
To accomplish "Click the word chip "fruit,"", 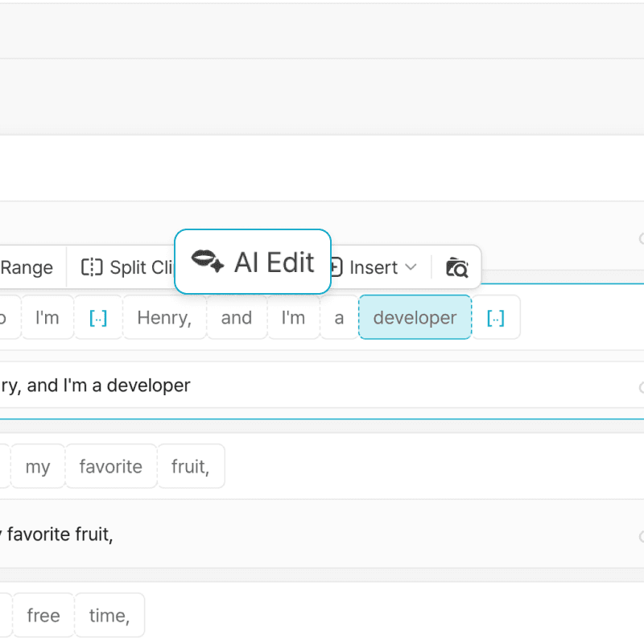I will (190, 467).
